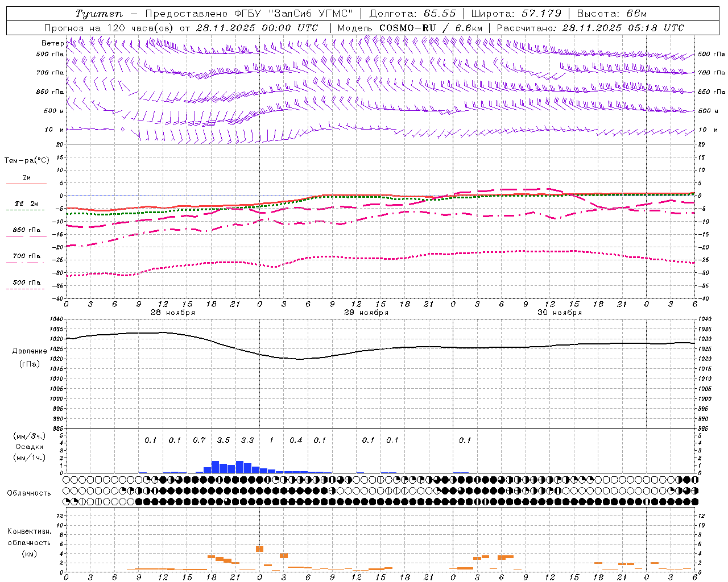This screenshot has height=582, width=728.
Task: Click the "3.5" precipitation value
Action: point(223,440)
